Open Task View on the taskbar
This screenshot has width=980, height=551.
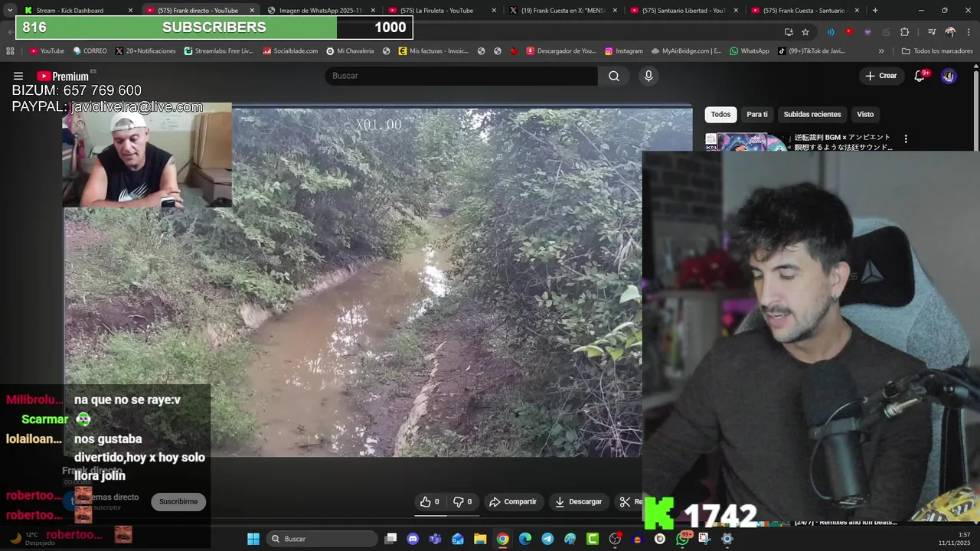click(x=390, y=539)
